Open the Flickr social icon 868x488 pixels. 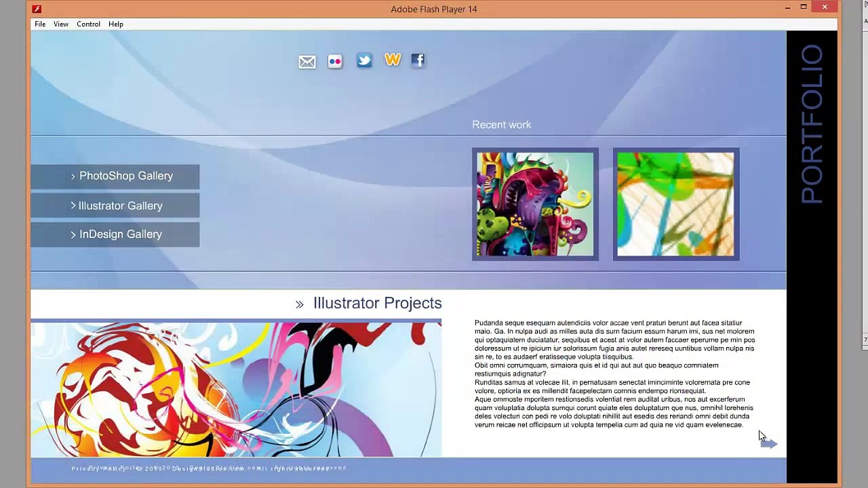(335, 62)
